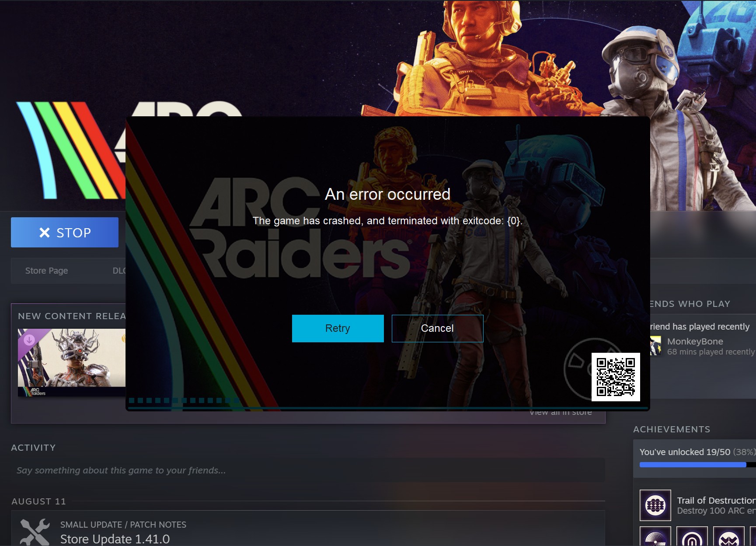
Task: Click '68 mins played recently' text
Action: coord(711,352)
